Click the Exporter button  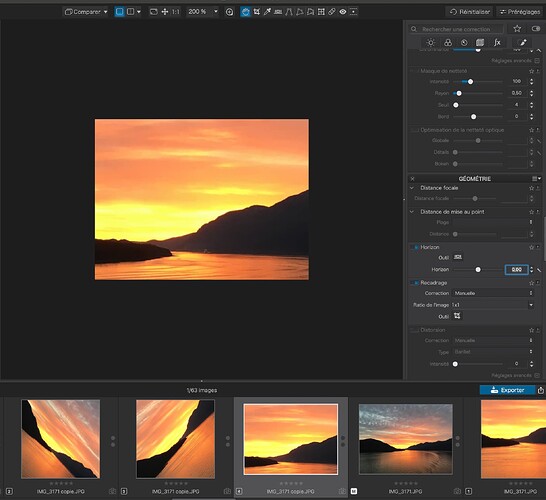pyautogui.click(x=507, y=390)
